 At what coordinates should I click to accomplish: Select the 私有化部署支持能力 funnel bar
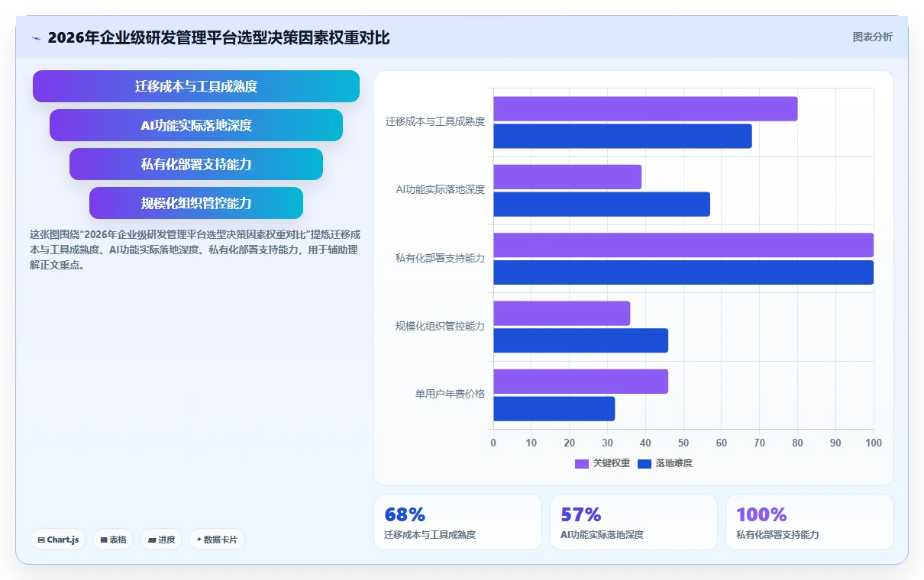(196, 164)
